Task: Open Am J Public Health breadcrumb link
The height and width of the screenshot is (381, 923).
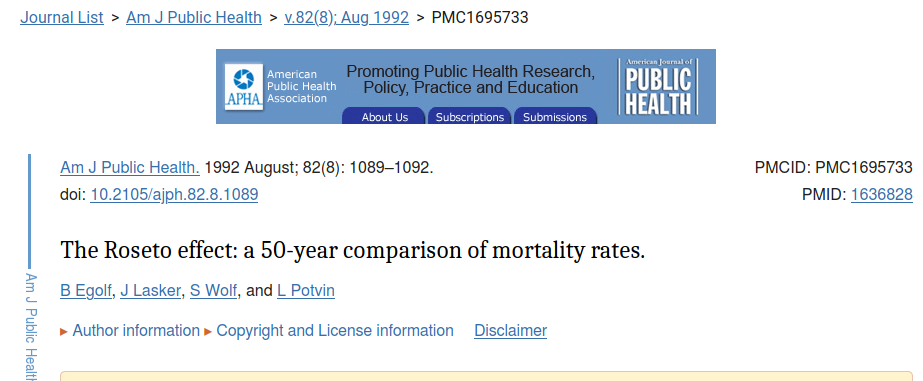Action: click(x=194, y=18)
